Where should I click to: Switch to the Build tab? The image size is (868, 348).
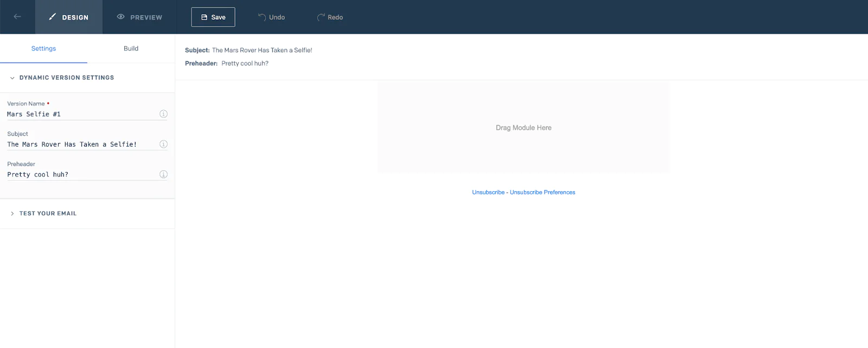coord(131,48)
